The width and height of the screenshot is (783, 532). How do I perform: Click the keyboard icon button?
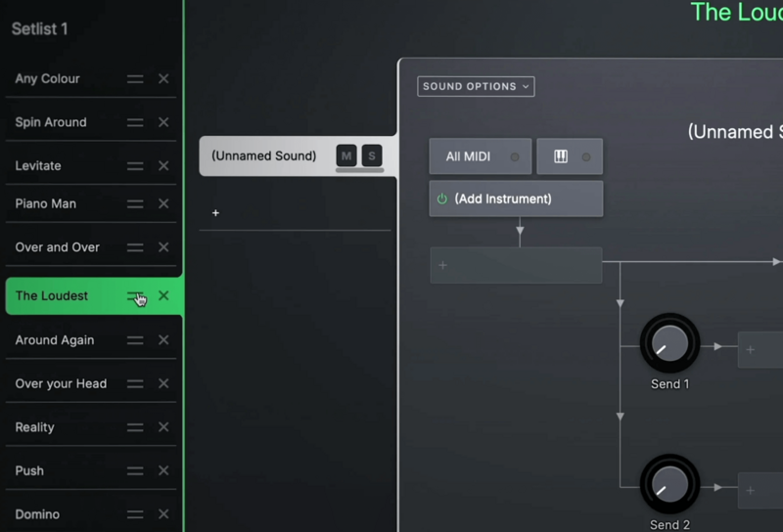click(x=561, y=156)
